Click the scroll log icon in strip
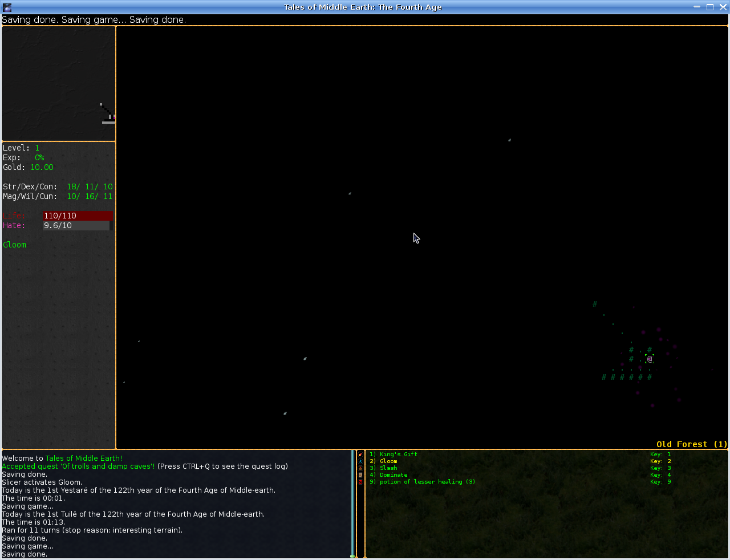The width and height of the screenshot is (730, 560). click(360, 475)
